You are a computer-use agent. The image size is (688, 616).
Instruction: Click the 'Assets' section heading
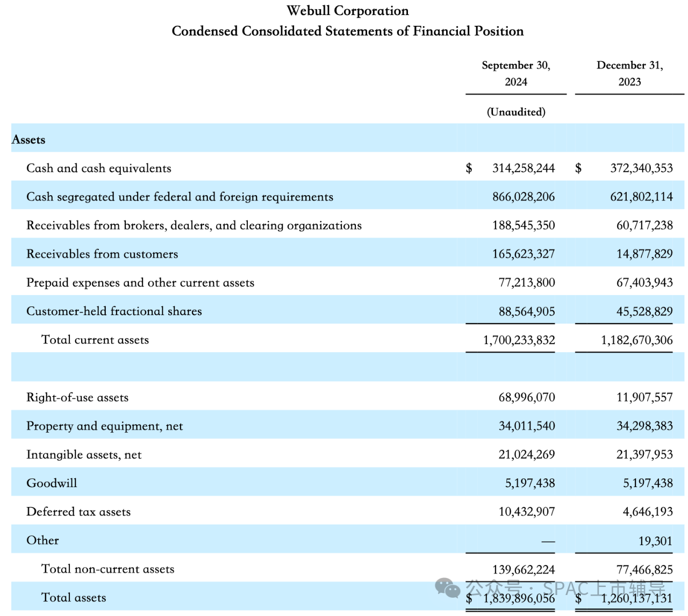tap(28, 140)
